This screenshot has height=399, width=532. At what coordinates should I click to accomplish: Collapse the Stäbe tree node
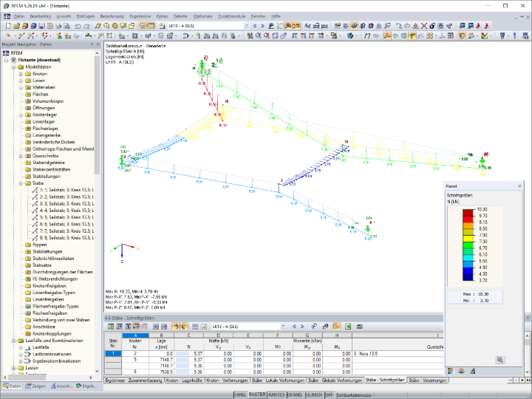(x=21, y=183)
